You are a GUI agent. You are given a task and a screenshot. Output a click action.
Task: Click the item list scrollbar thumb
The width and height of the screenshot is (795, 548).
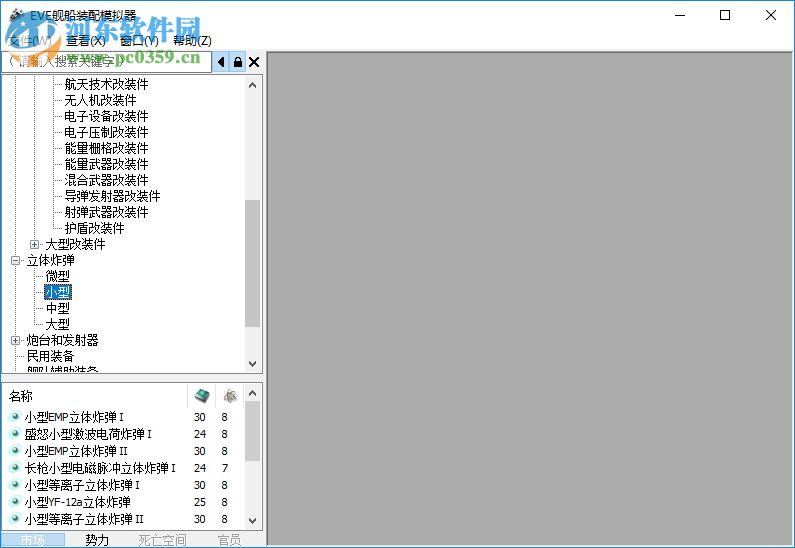point(252,431)
